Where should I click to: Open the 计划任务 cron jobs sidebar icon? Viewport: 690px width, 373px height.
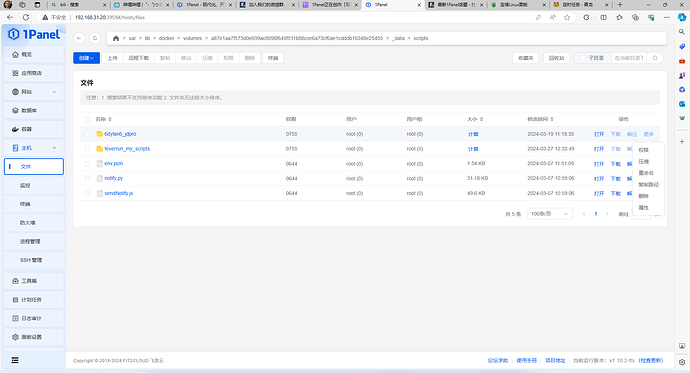tap(15, 300)
